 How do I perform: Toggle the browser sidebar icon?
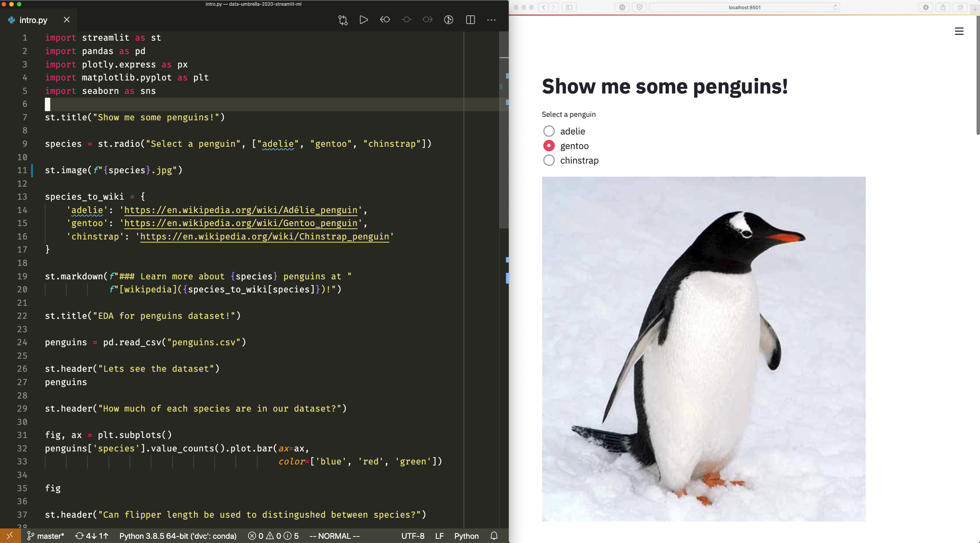pos(569,7)
